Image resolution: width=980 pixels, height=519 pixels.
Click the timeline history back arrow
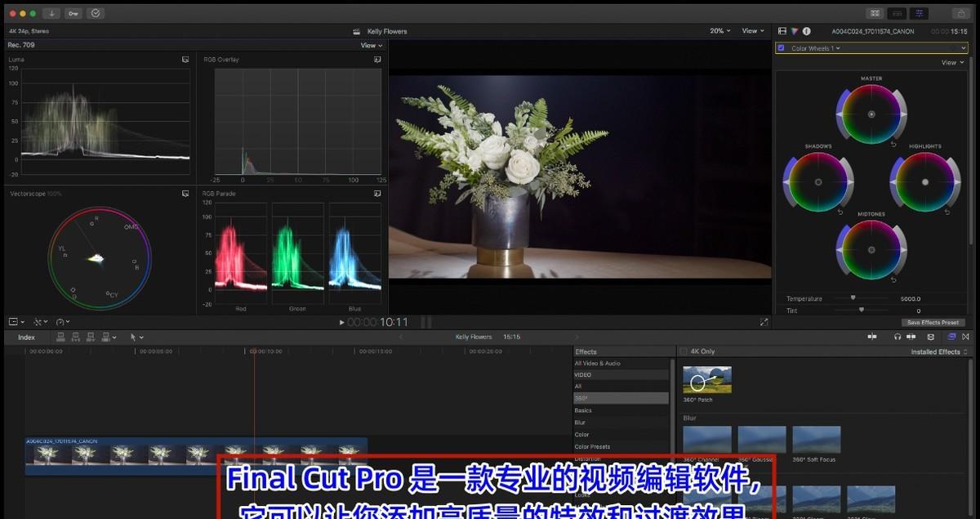[400, 337]
